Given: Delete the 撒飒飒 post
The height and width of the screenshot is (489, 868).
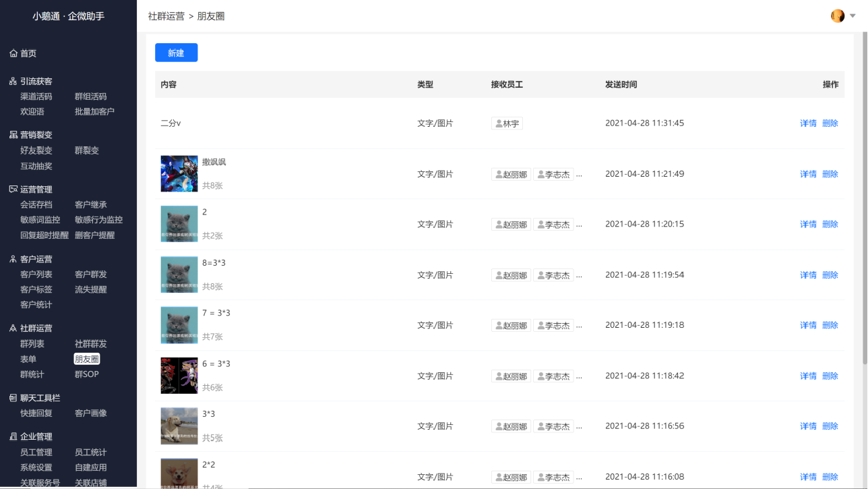Looking at the screenshot, I should 830,174.
